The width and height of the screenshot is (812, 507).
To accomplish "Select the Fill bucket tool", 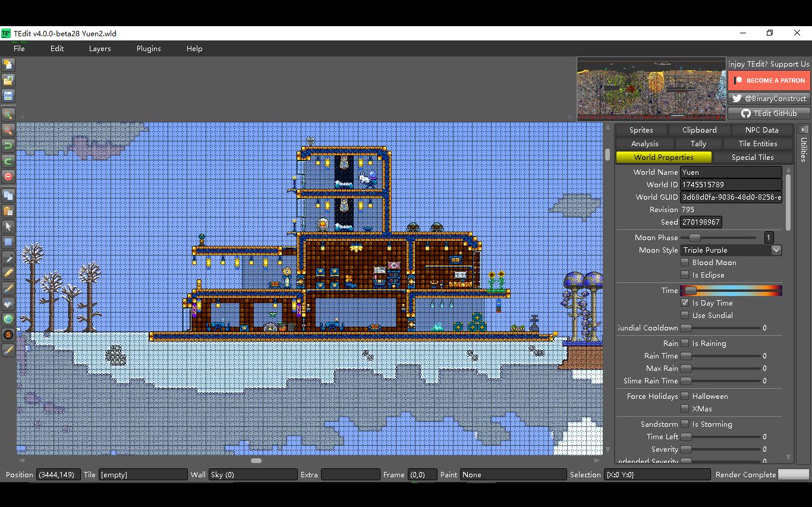I will (8, 304).
